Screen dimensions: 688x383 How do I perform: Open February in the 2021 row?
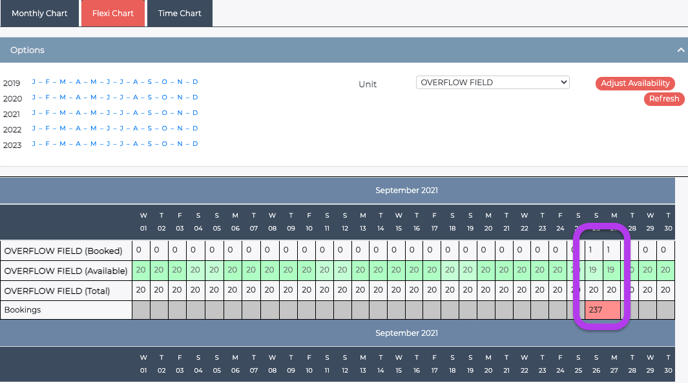[x=47, y=113]
